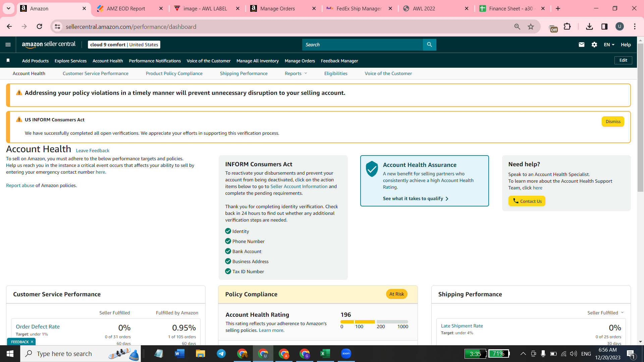Click the bookmark flag icon in favorites bar
Screen dimensions: 644x362
[x=8, y=61]
